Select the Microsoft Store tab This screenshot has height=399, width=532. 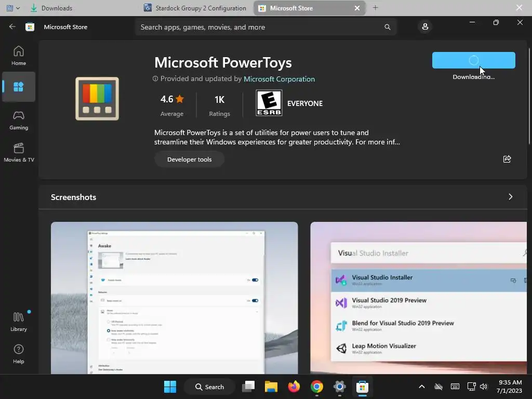tap(309, 8)
